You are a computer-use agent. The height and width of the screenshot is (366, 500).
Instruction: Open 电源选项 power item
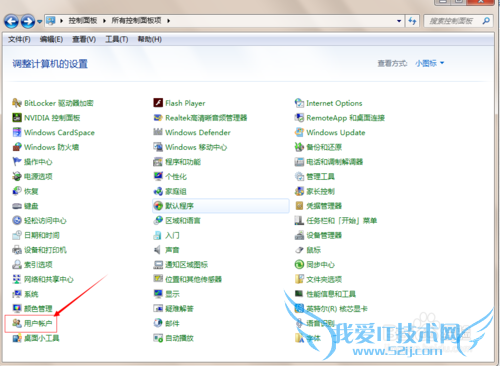(x=32, y=176)
